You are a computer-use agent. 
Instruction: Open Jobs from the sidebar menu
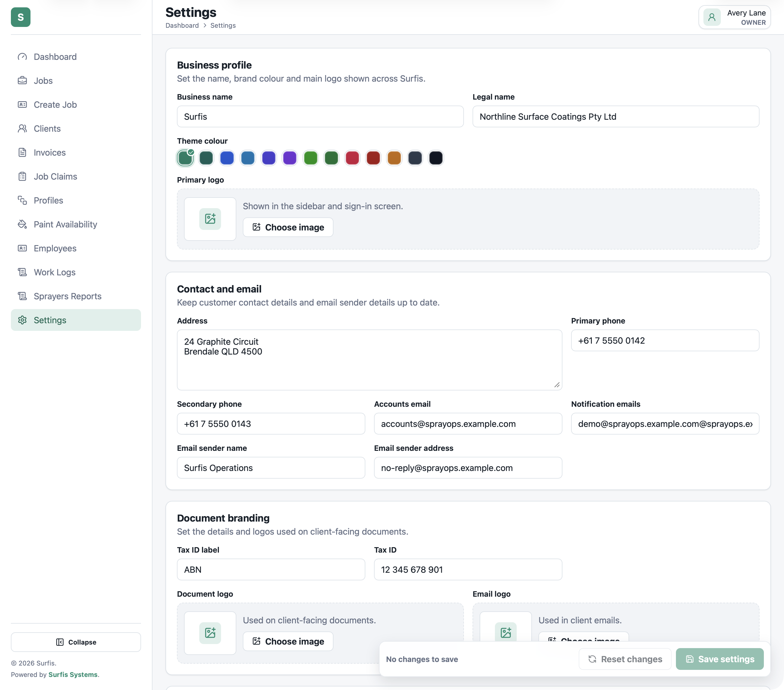coord(76,81)
